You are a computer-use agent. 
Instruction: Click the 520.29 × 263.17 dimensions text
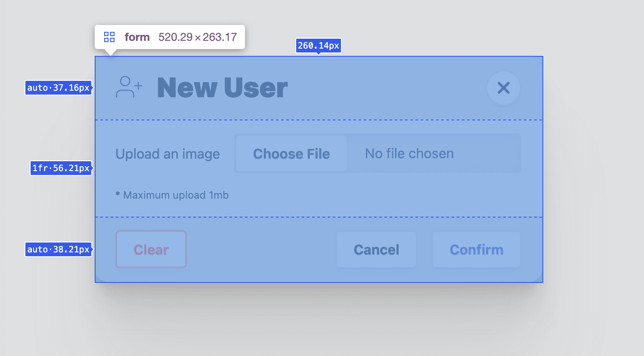198,37
